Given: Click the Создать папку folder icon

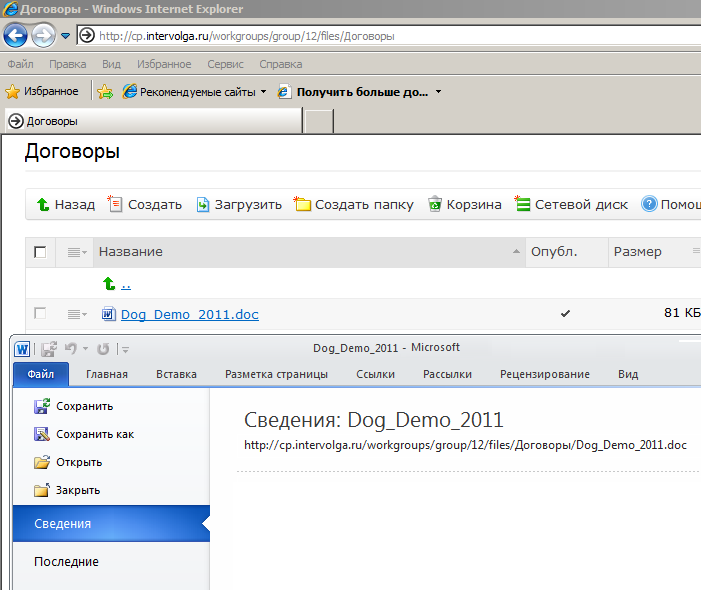Looking at the screenshot, I should point(302,204).
